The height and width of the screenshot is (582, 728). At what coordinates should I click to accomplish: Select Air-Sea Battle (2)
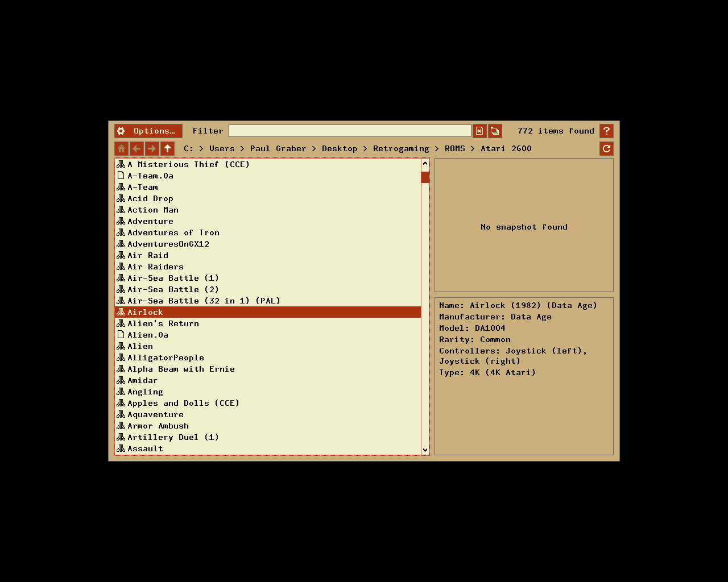coord(268,289)
